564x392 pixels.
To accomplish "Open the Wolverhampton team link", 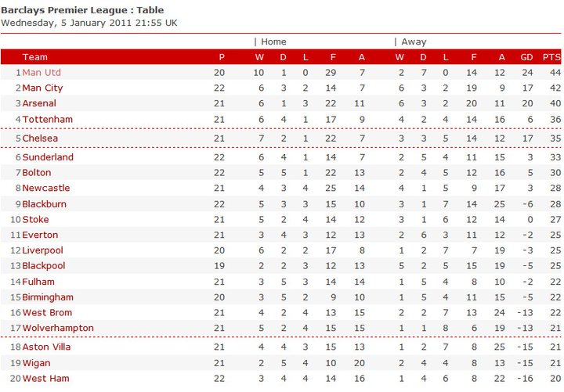I will coord(58,329).
